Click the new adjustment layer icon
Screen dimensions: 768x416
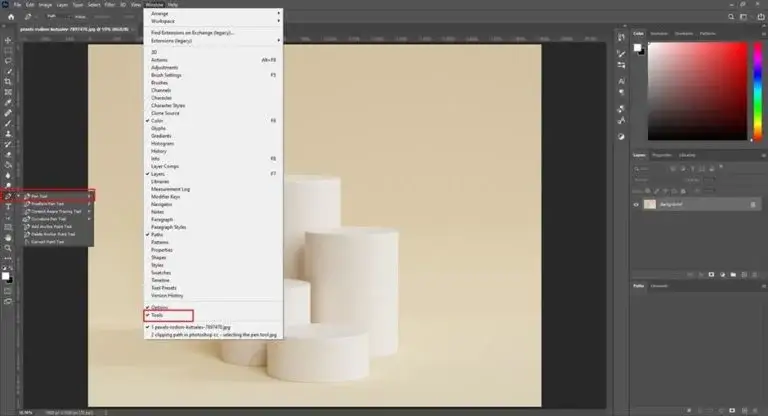point(722,274)
